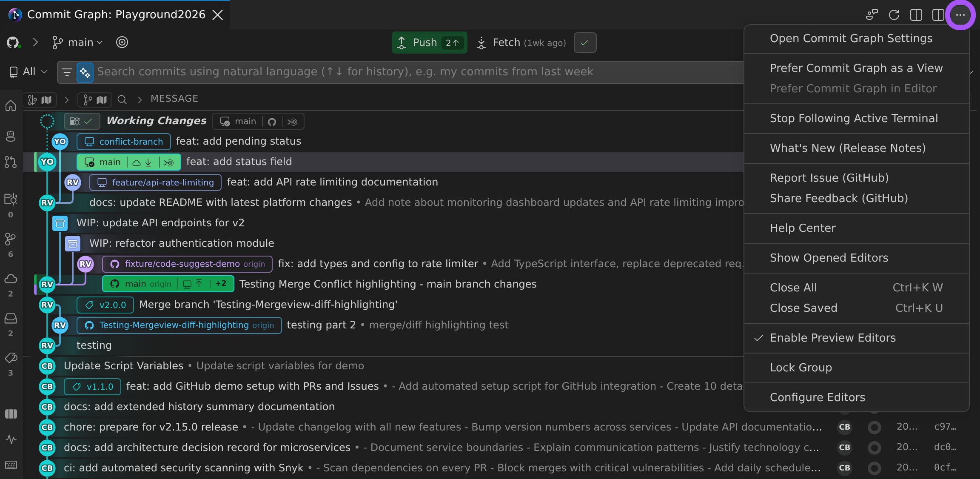Select commit 'docs: add extended history summary documentation'
The width and height of the screenshot is (980, 479).
tap(199, 407)
